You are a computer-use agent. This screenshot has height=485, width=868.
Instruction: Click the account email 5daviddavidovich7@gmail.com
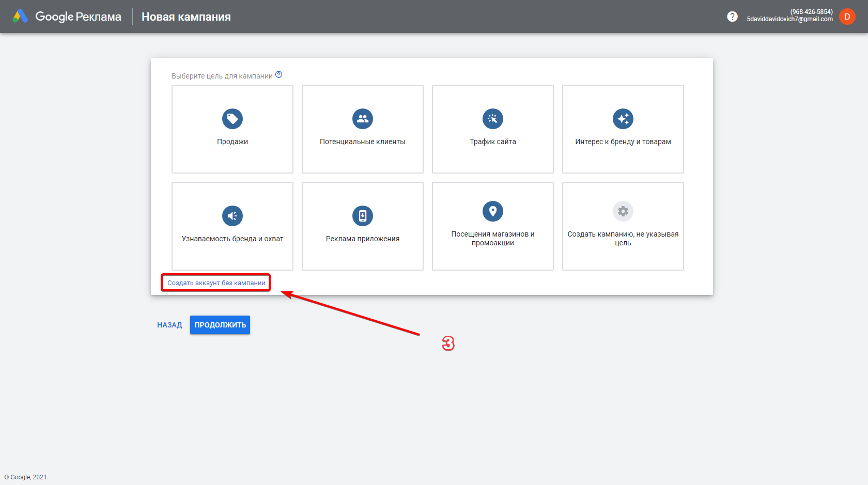pos(789,19)
